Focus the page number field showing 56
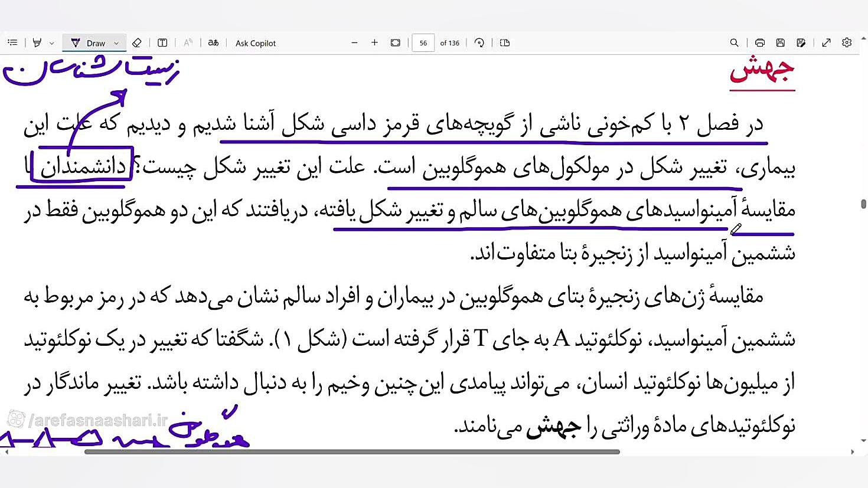The image size is (868, 488). pyautogui.click(x=423, y=43)
